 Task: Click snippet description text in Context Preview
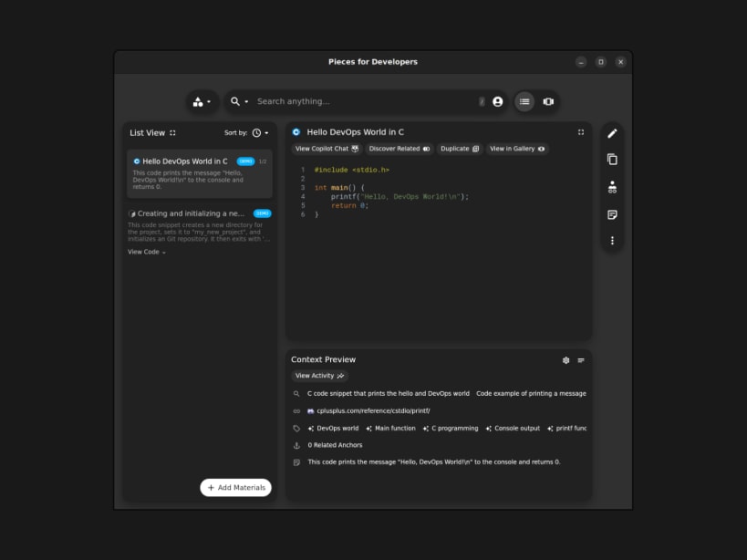434,462
